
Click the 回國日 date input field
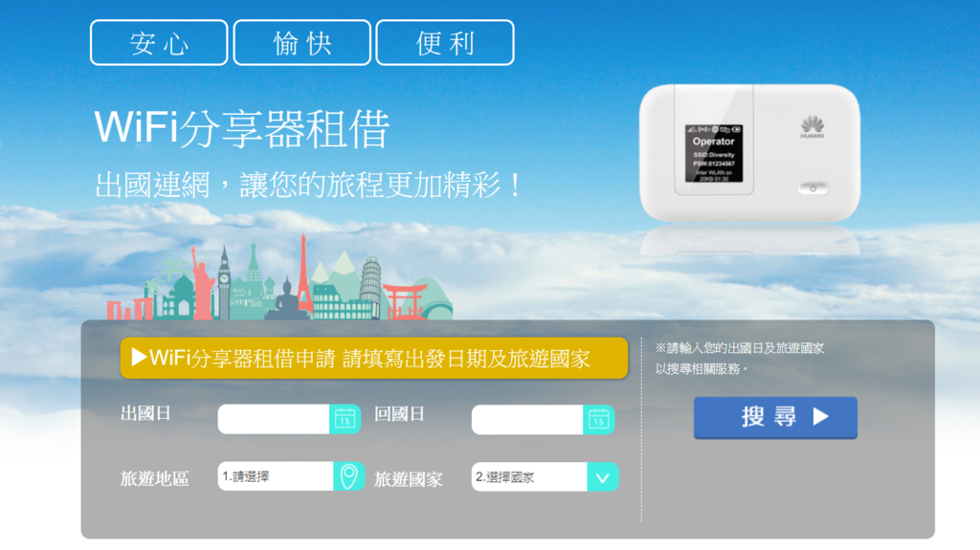tap(527, 419)
